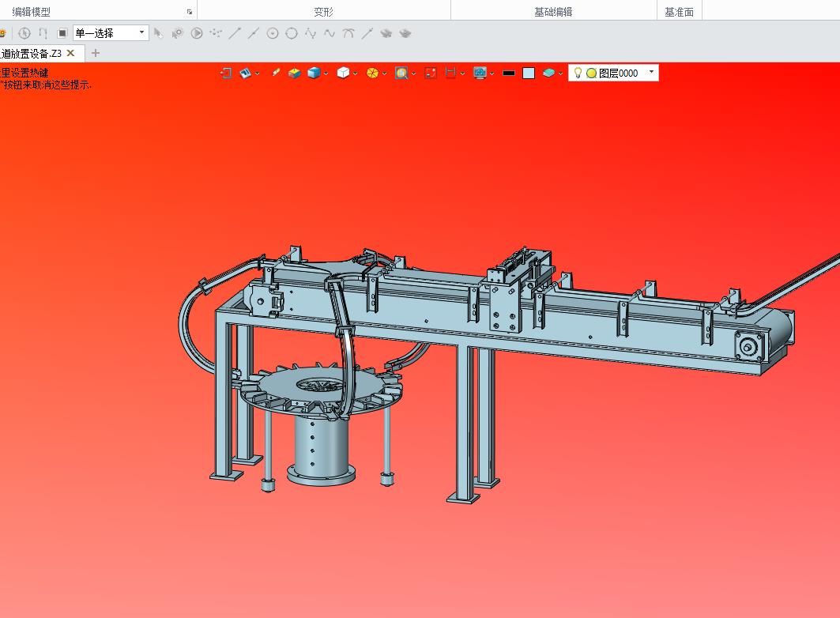Select the first diagonal line tool

[235, 33]
